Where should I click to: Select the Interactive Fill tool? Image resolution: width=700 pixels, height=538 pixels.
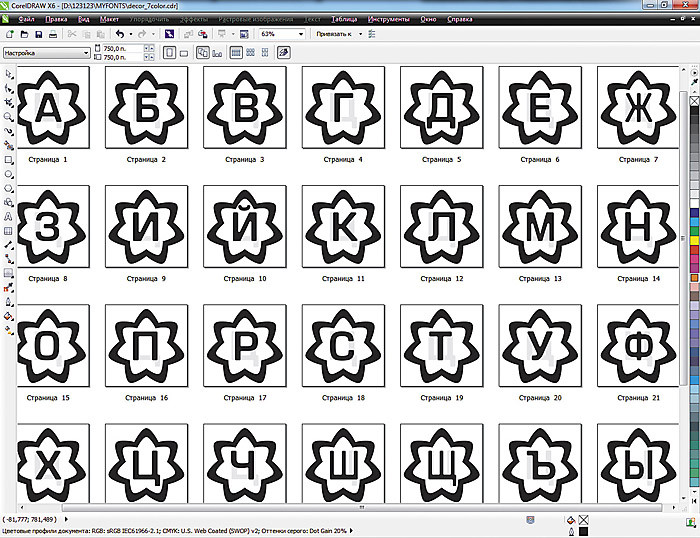(x=8, y=331)
